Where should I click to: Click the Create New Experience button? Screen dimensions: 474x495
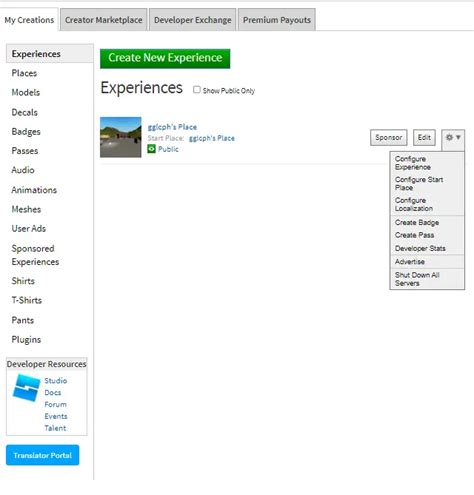[x=165, y=58]
